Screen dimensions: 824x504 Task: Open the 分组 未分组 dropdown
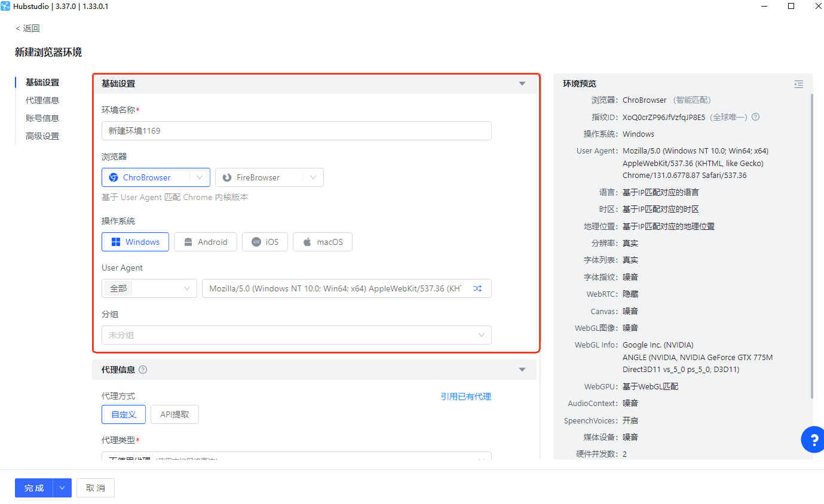click(x=296, y=335)
